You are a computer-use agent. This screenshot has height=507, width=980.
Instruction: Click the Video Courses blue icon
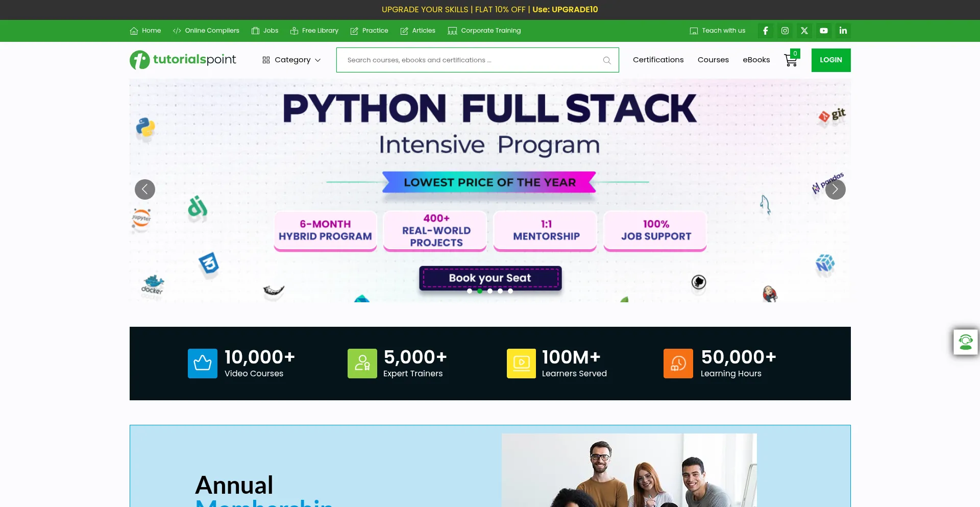[x=203, y=364]
